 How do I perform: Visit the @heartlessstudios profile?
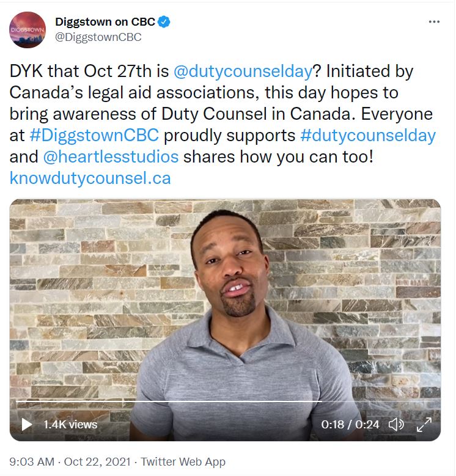coord(111,157)
